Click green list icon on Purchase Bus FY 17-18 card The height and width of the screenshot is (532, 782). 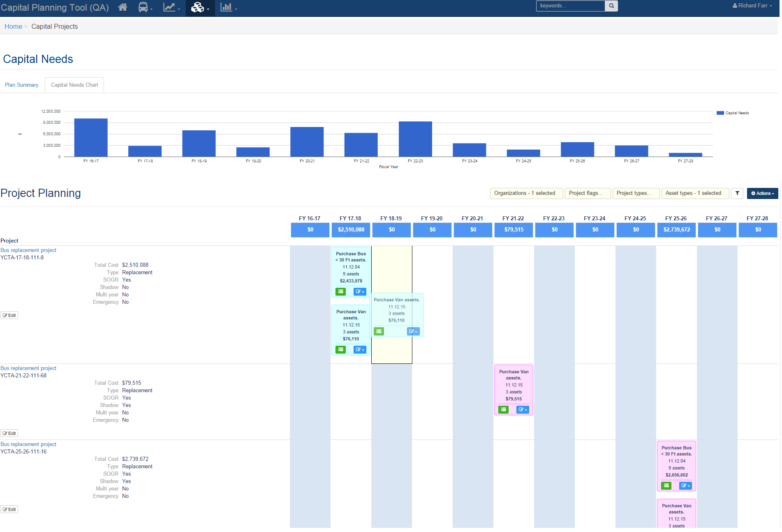point(340,291)
